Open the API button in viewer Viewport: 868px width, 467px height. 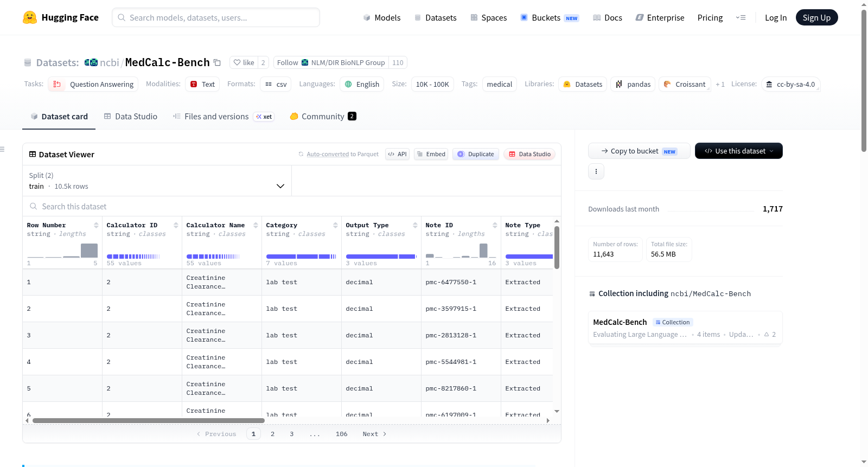(x=397, y=154)
